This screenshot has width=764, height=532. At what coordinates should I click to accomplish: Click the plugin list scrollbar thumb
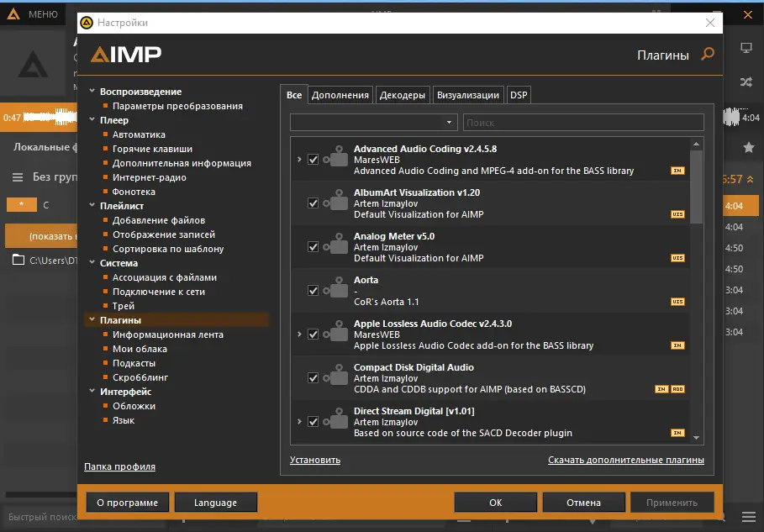point(696,186)
